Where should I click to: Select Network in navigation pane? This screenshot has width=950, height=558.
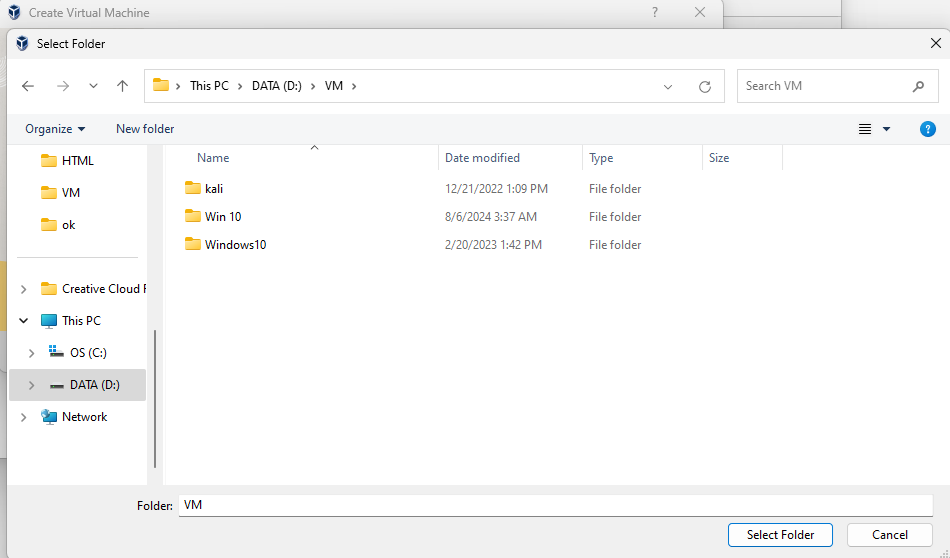click(73, 417)
